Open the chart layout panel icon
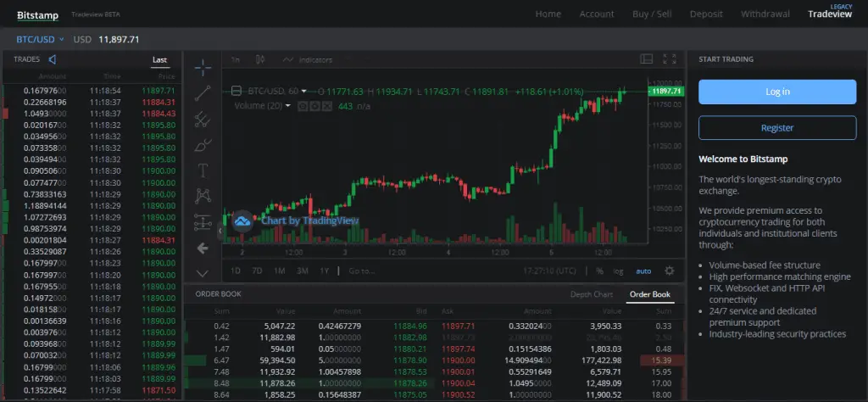The width and height of the screenshot is (868, 402). tap(646, 59)
